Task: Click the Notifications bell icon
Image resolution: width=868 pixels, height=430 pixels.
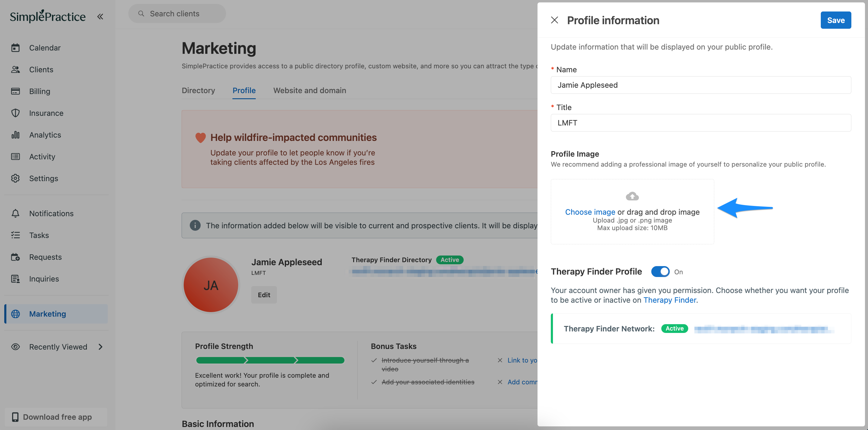Action: (x=15, y=213)
